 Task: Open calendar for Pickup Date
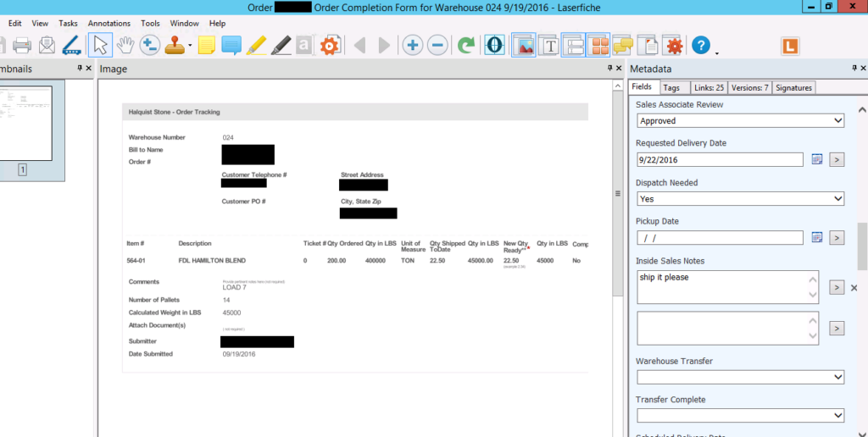[817, 238]
